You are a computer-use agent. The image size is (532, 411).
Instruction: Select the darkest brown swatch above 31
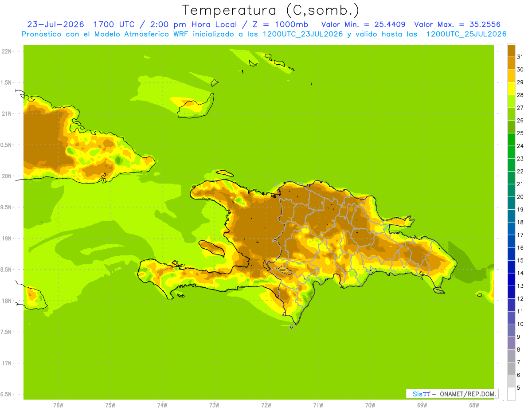[511, 51]
